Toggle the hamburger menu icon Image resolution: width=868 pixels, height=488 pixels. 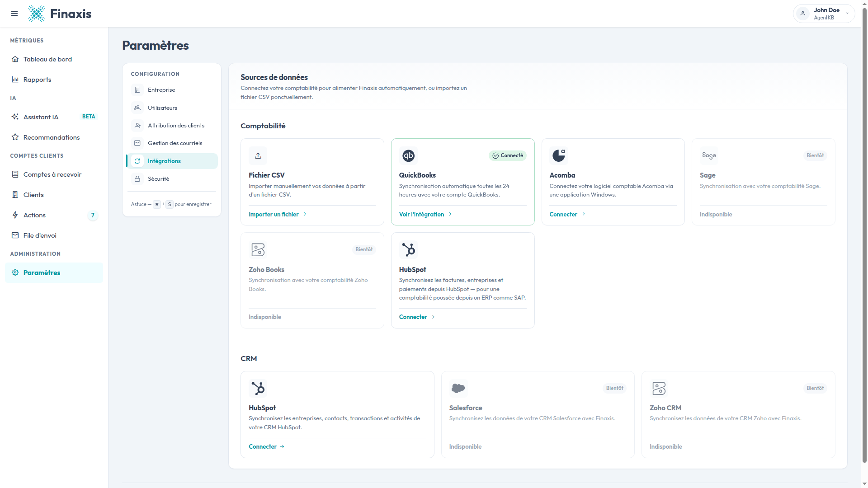pos(14,14)
